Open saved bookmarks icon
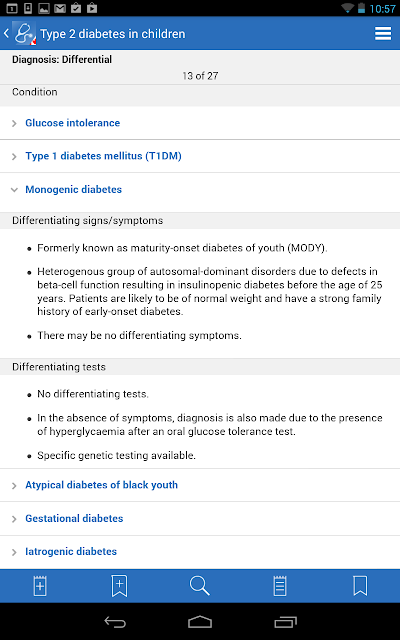The width and height of the screenshot is (400, 640). click(360, 586)
